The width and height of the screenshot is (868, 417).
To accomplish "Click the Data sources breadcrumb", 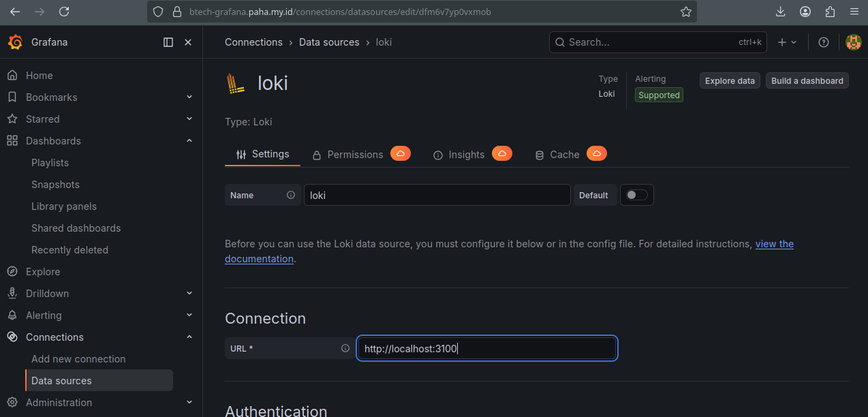I will tap(329, 42).
